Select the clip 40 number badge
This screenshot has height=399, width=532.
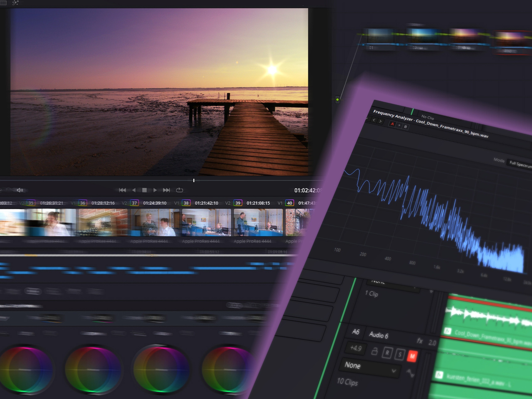pyautogui.click(x=289, y=203)
